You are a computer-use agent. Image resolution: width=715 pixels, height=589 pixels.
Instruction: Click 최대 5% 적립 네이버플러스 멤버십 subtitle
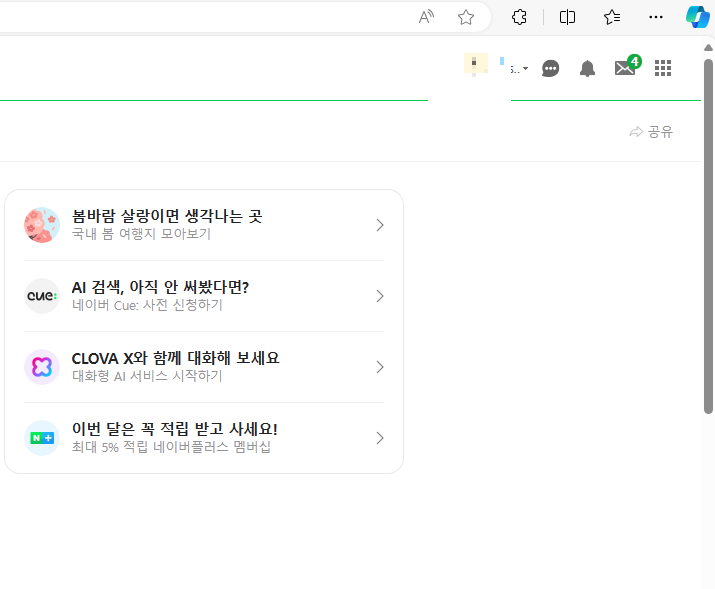click(x=171, y=447)
